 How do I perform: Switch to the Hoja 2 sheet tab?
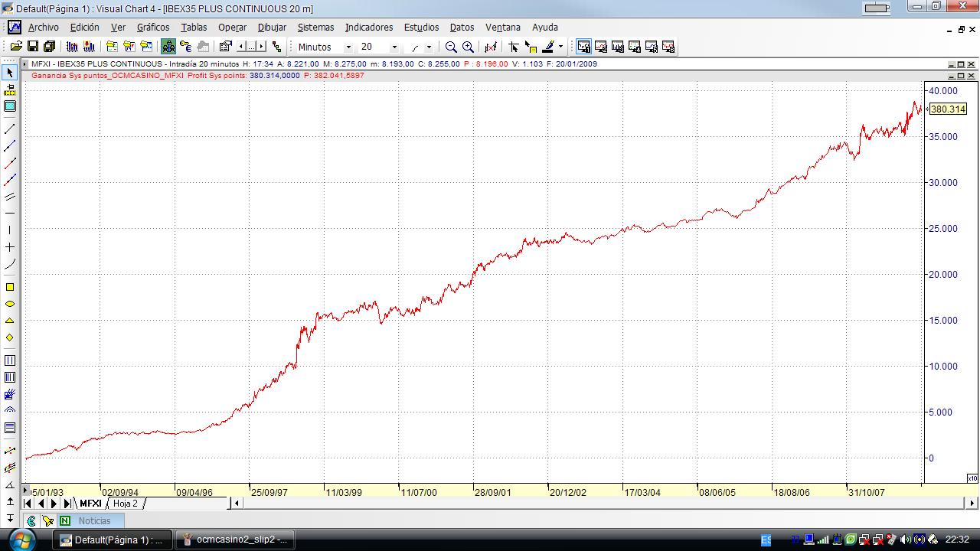126,504
